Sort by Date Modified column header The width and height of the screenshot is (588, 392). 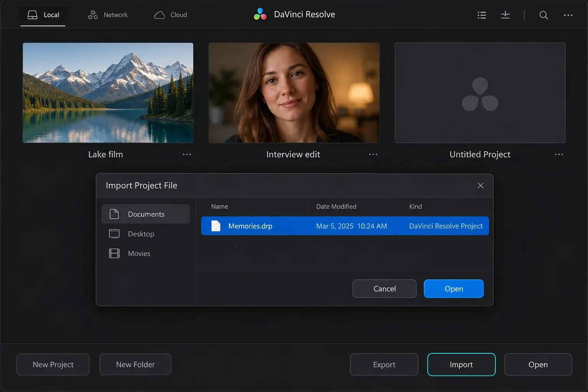pyautogui.click(x=336, y=206)
